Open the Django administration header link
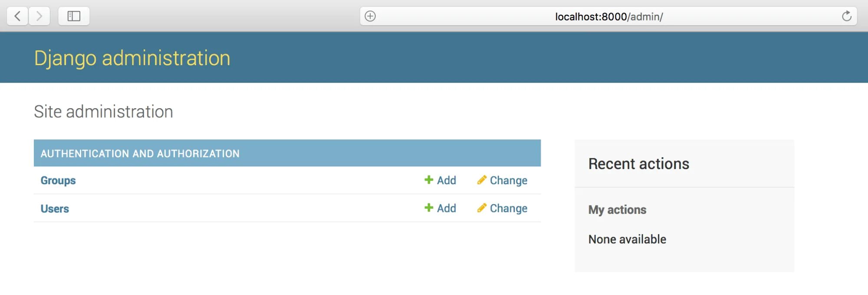The width and height of the screenshot is (868, 295). pyautogui.click(x=132, y=58)
